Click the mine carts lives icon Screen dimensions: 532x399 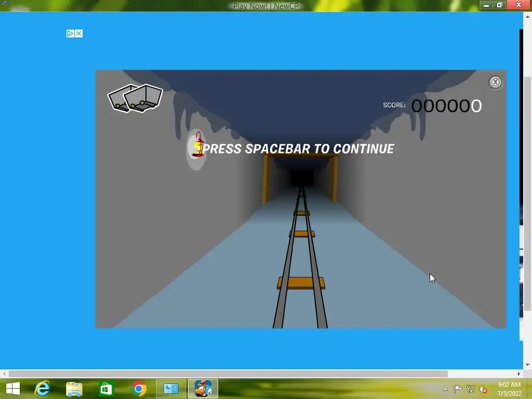pyautogui.click(x=136, y=98)
